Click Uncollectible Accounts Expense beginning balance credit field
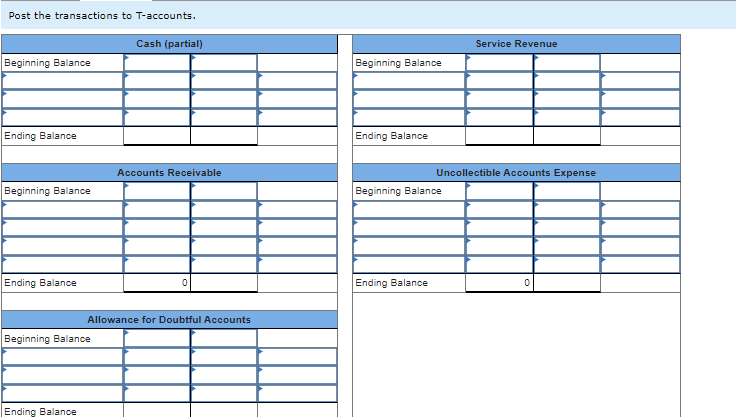736x417 pixels. [567, 191]
